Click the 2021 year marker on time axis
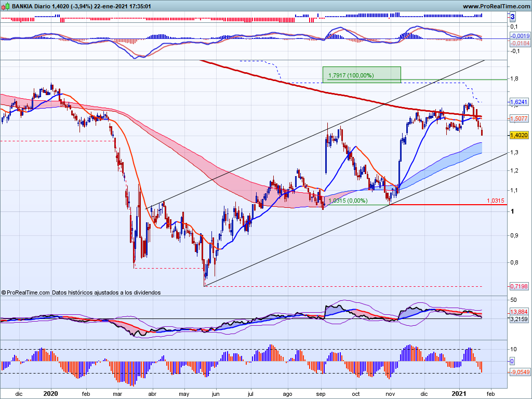Screen dimensions: 532x399 pos(460,394)
